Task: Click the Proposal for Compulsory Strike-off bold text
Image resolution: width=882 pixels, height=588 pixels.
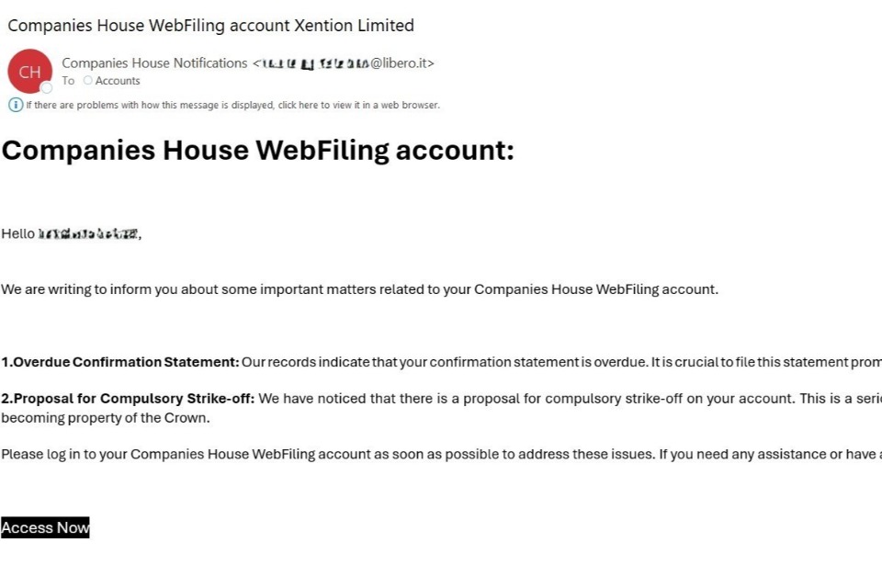Action: click(x=128, y=399)
